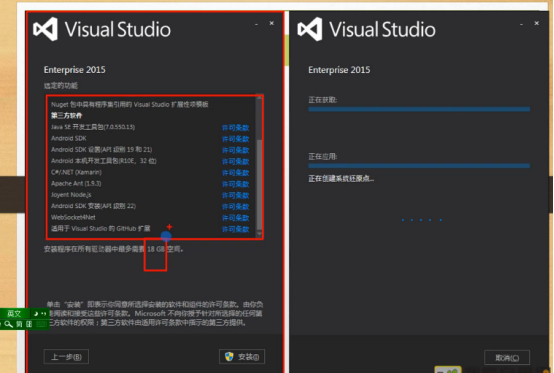Open license terms for Joyent Node.js
Viewport: 554px width, 373px height.
pyautogui.click(x=235, y=195)
